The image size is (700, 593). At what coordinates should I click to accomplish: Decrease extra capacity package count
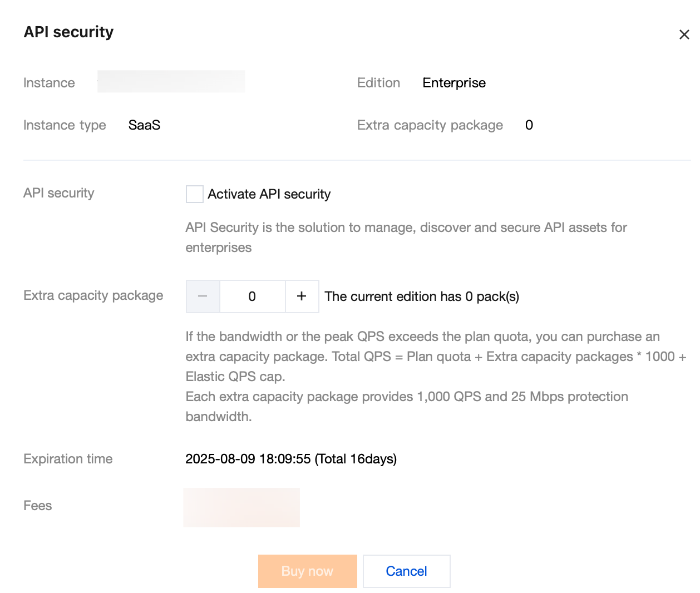203,296
